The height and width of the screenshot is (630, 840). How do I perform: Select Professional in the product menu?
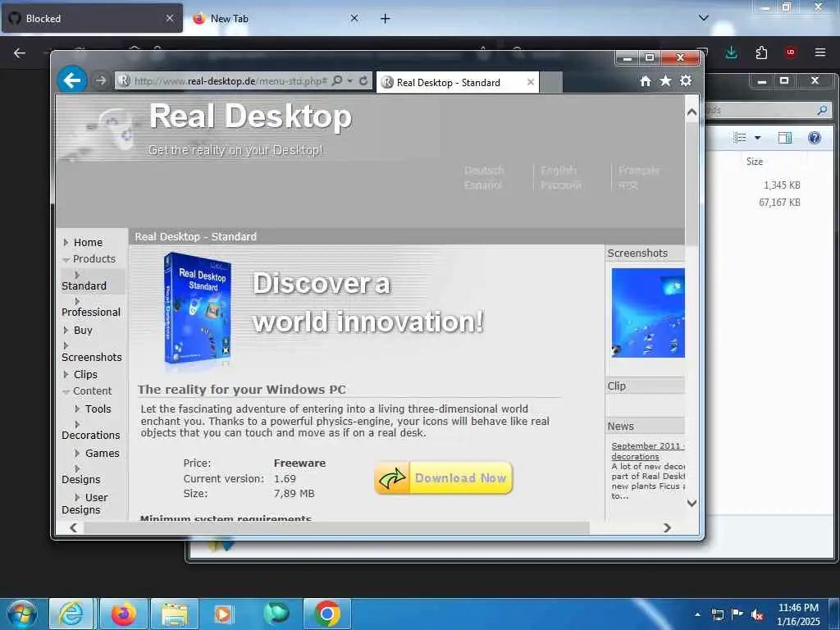91,312
